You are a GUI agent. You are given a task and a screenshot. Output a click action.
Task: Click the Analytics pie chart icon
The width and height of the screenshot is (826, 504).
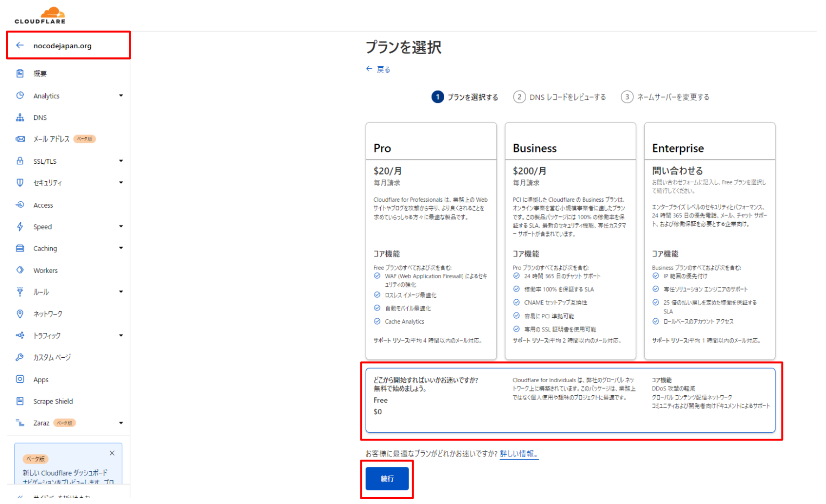[20, 96]
